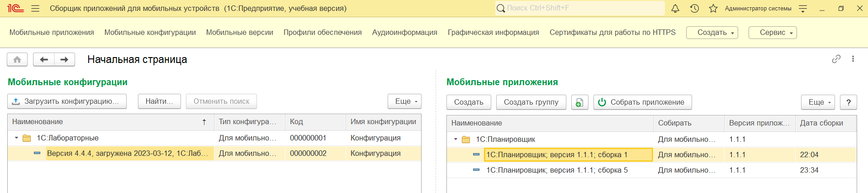The width and height of the screenshot is (868, 193).
Task: Navigate forward with right arrow
Action: 65,59
